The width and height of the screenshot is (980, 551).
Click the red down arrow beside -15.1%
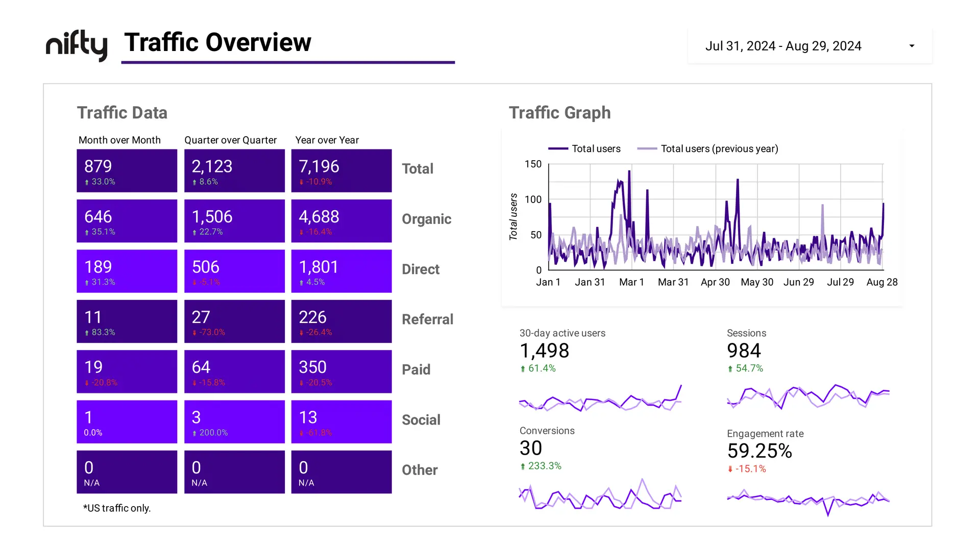pyautogui.click(x=730, y=469)
